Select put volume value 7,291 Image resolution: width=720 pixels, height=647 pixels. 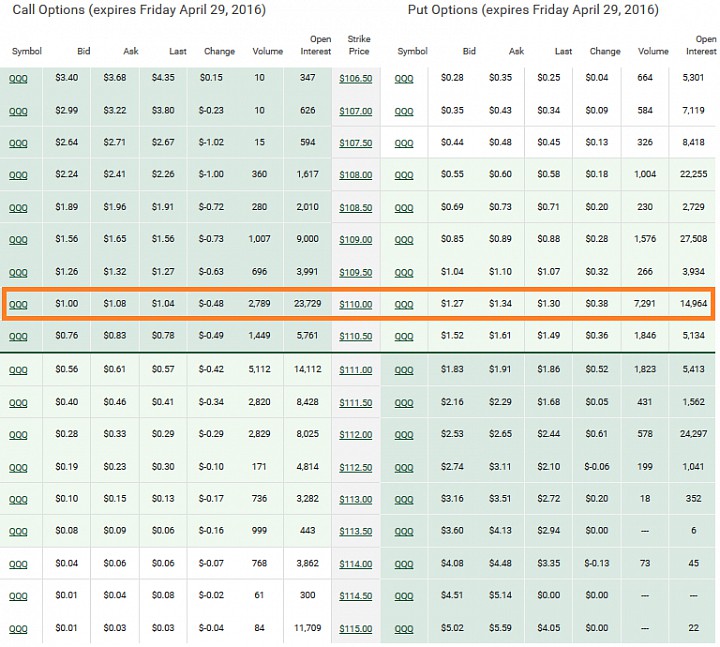pyautogui.click(x=645, y=304)
